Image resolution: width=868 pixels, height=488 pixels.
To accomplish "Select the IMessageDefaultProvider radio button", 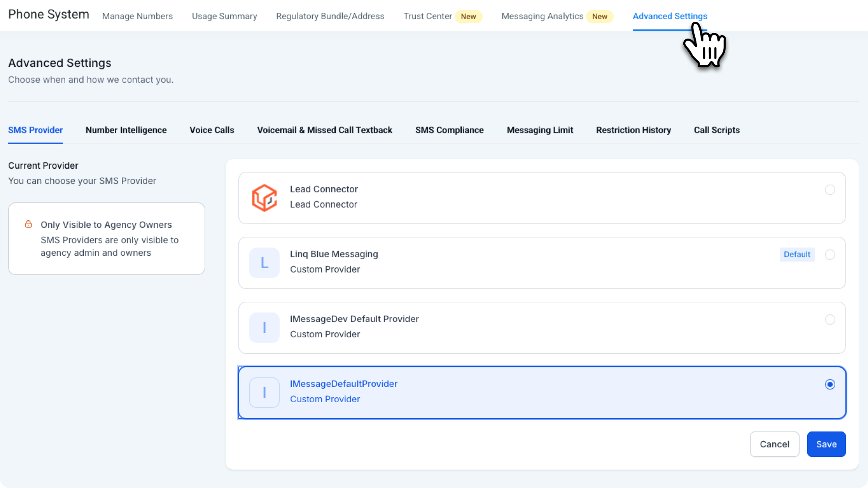I will tap(830, 384).
